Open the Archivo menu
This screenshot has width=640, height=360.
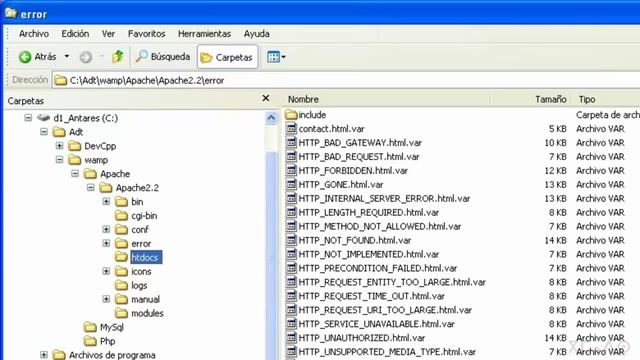(x=34, y=34)
